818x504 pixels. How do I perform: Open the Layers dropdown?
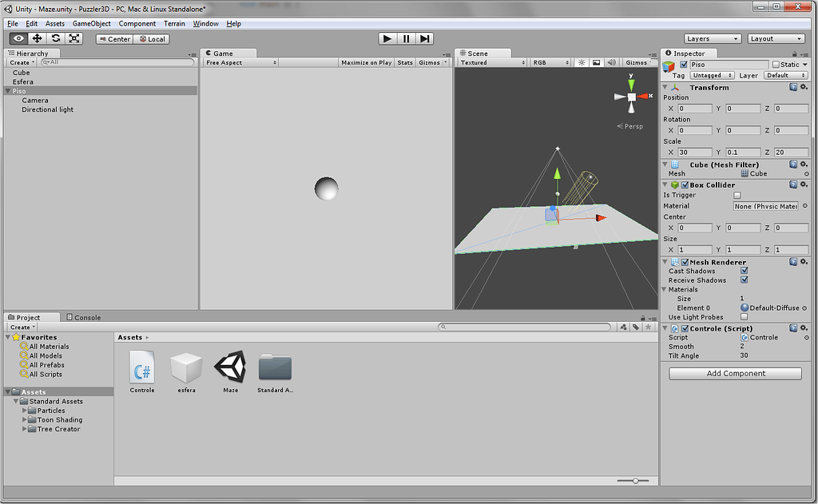tap(712, 38)
